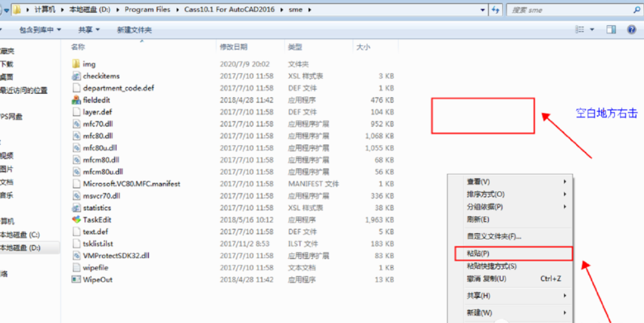The height and width of the screenshot is (323, 644).
Task: Open the img folder icon
Action: [76, 64]
